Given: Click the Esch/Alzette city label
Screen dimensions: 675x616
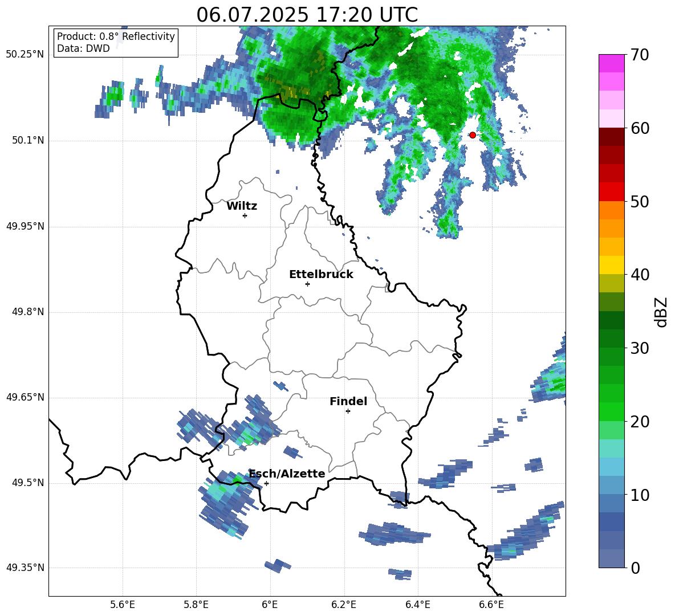Looking at the screenshot, I should click(x=287, y=474).
